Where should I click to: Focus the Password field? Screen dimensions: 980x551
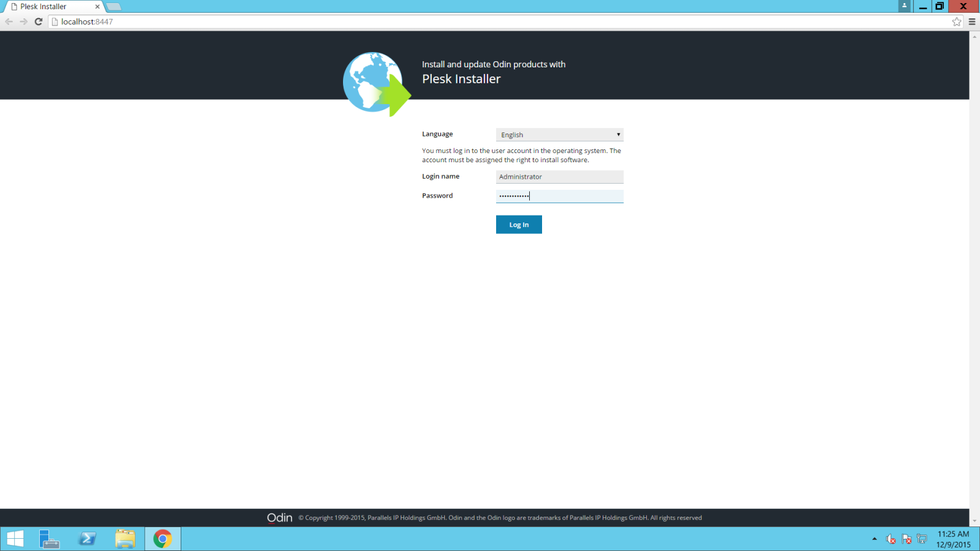[559, 196]
